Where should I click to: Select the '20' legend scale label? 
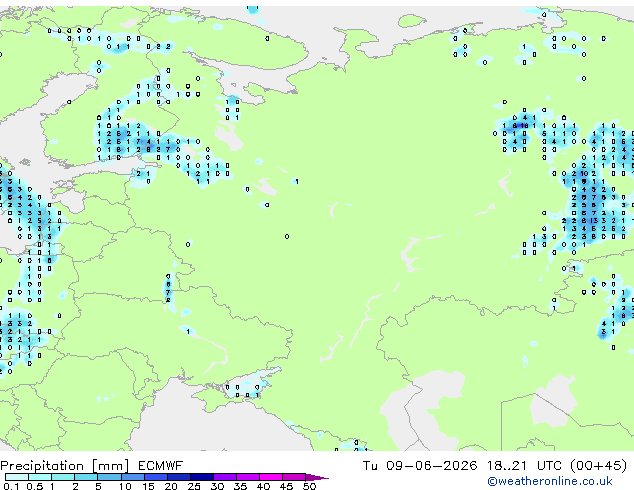point(171,486)
